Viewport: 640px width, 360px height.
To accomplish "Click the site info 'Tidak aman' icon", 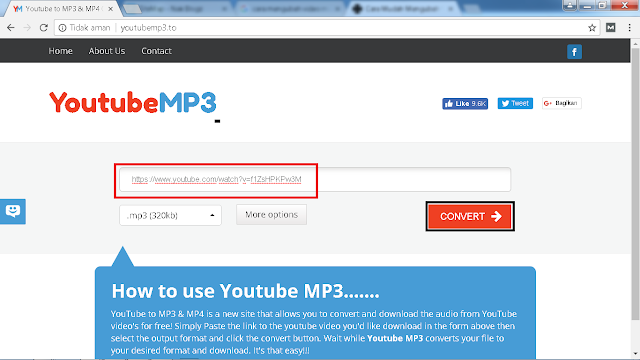I will click(62, 28).
